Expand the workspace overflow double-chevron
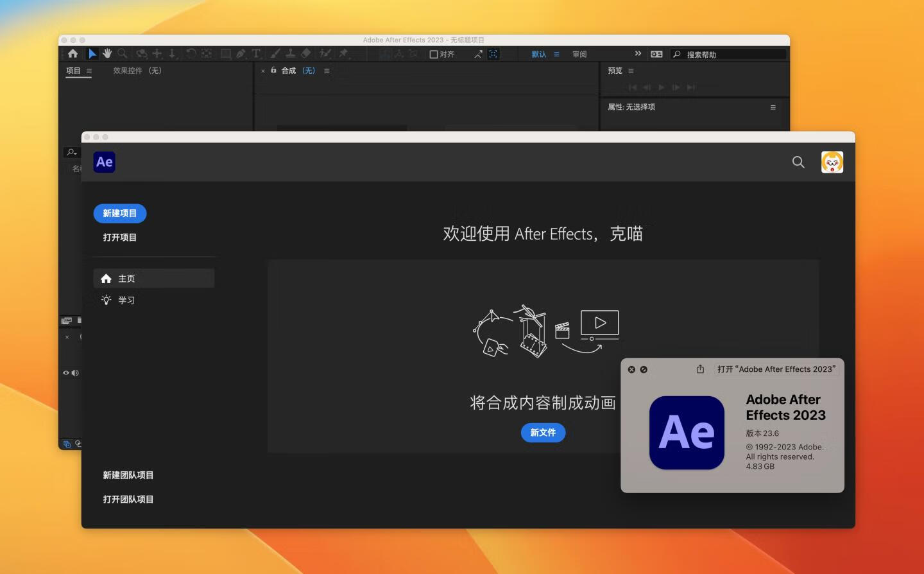This screenshot has width=924, height=574. point(638,54)
